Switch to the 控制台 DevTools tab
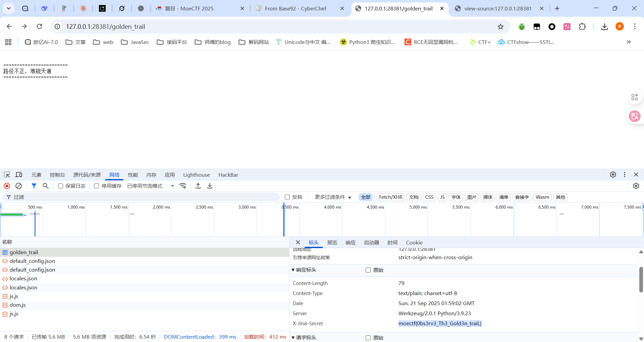This screenshot has width=644, height=342. 57,175
